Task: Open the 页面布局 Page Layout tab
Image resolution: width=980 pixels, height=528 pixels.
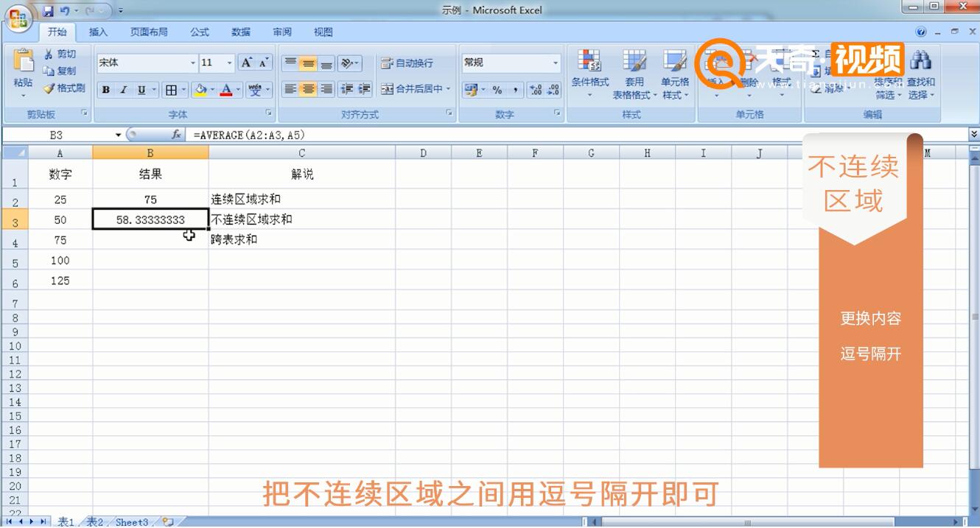Action: pos(149,32)
